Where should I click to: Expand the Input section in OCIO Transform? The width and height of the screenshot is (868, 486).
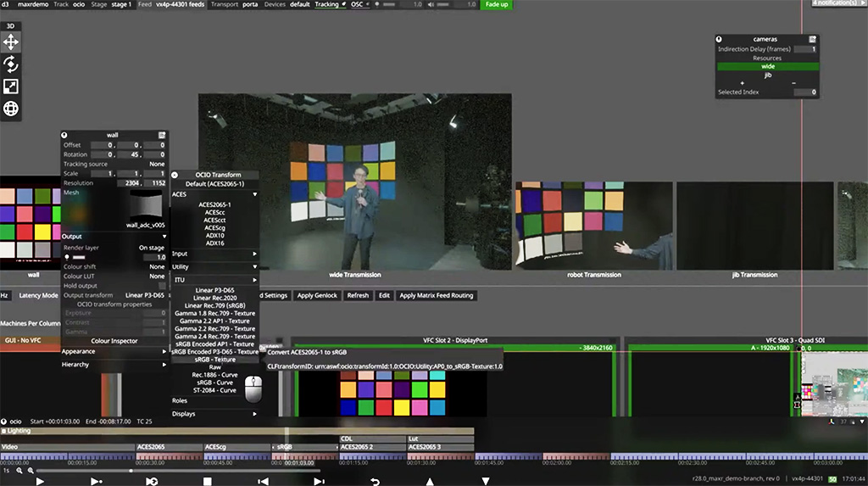pyautogui.click(x=254, y=254)
